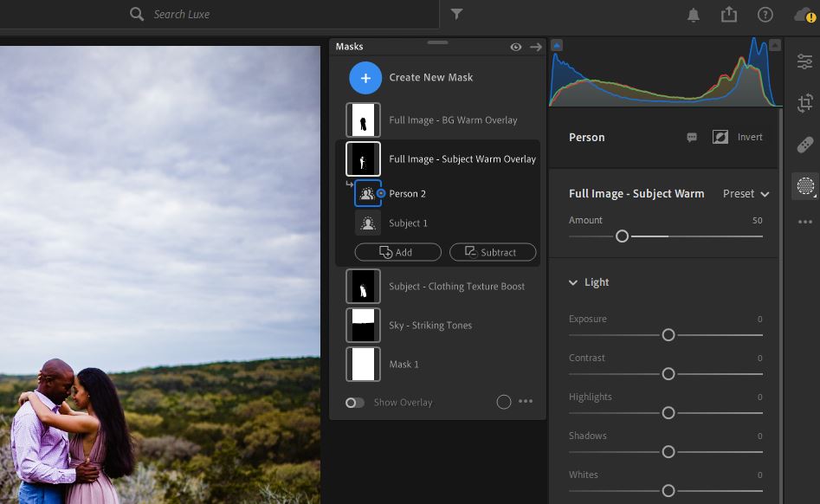The width and height of the screenshot is (820, 504).
Task: Open the Edit sliders panel icon
Action: pyautogui.click(x=805, y=61)
